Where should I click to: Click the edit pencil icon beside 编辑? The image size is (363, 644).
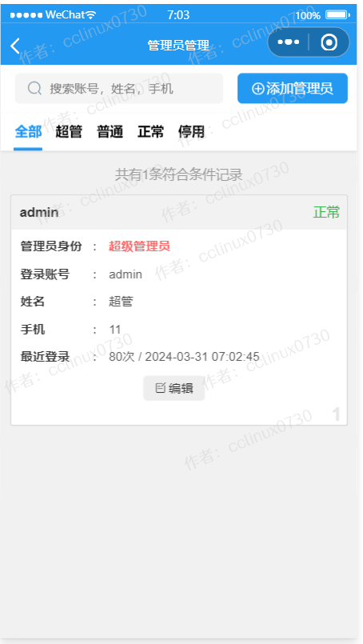coord(161,388)
